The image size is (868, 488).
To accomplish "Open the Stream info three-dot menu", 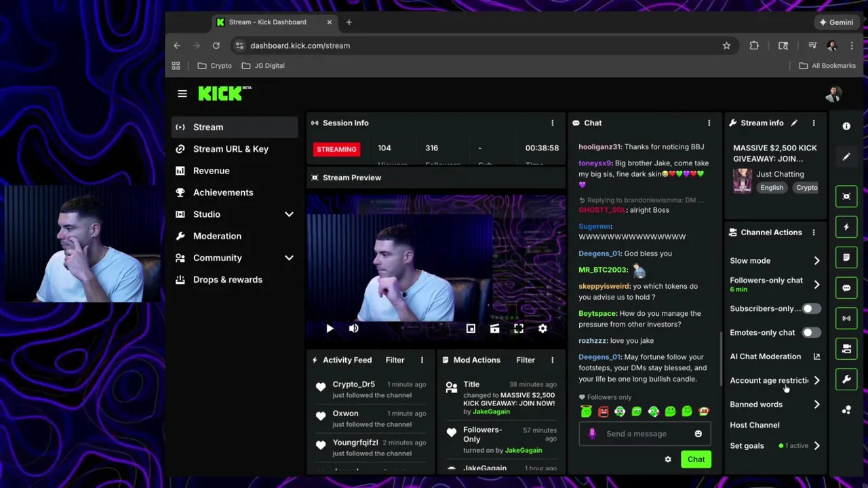I will (814, 123).
